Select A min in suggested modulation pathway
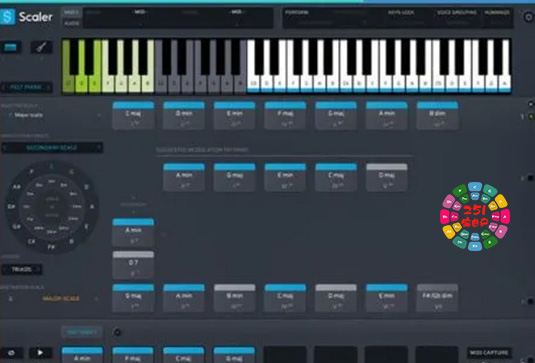The image size is (535, 363). [x=184, y=178]
